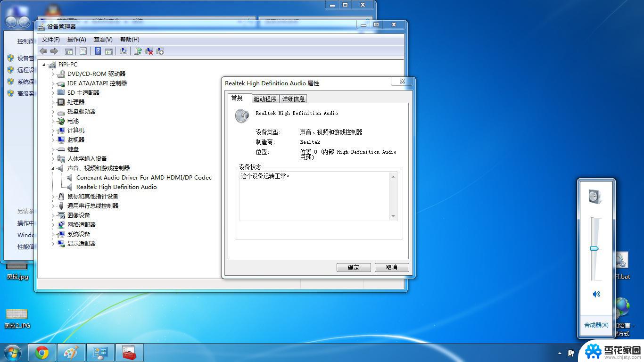644x362 pixels.
Task: Select the 常规 tab
Action: point(239,98)
